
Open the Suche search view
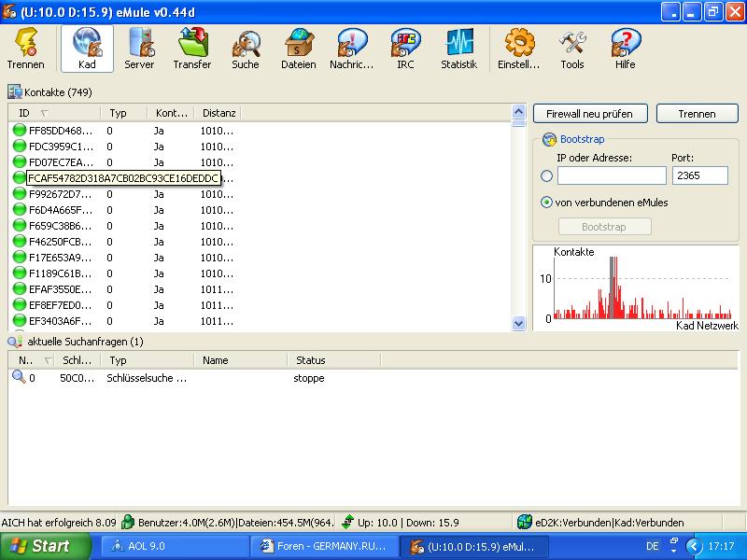click(x=246, y=49)
